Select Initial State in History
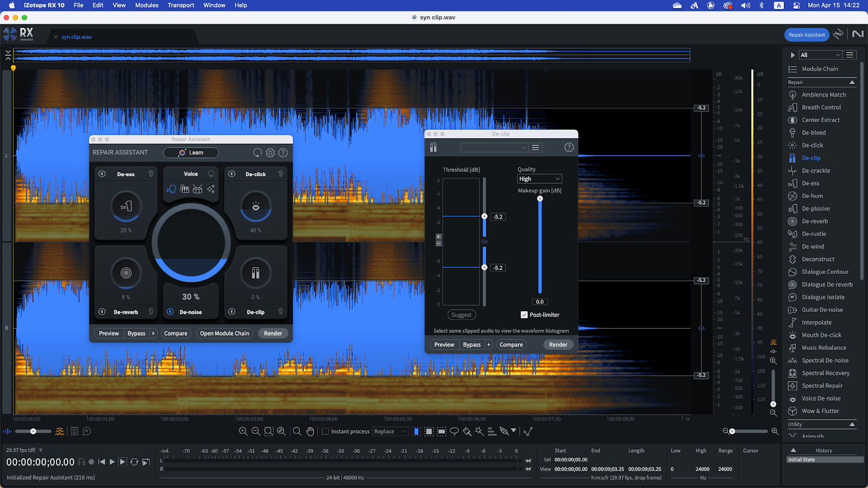The height and width of the screenshot is (488, 868). pos(825,460)
